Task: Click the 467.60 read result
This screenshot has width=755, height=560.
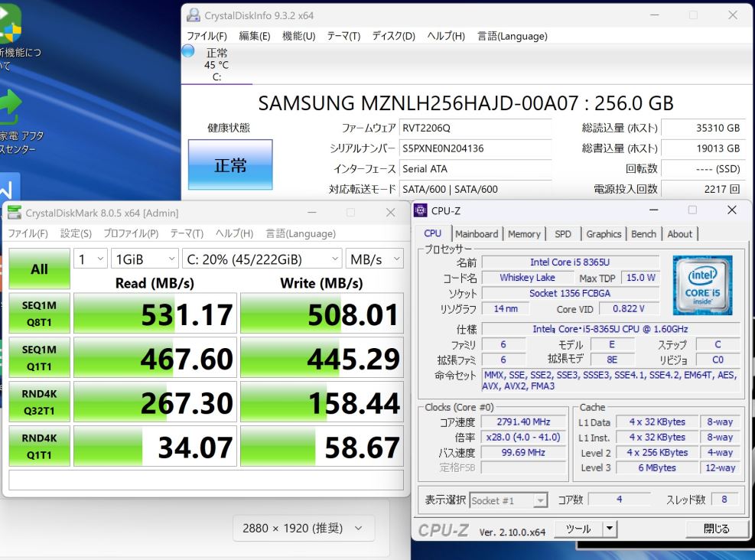Action: [x=155, y=358]
